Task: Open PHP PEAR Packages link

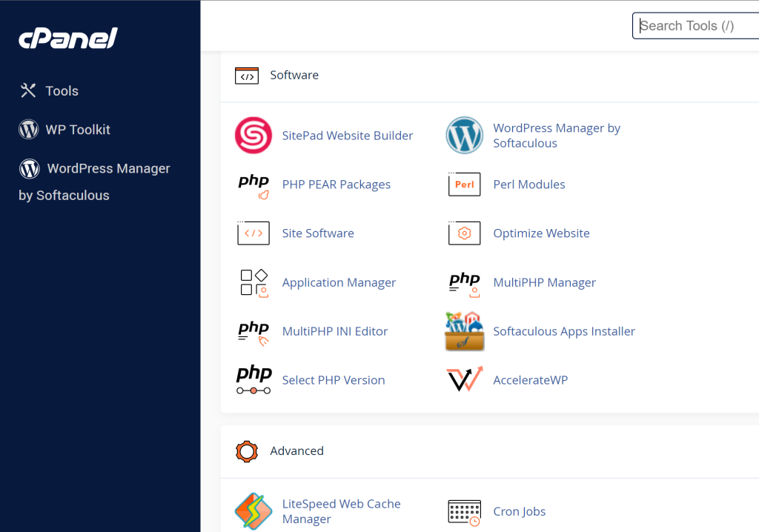Action: [337, 184]
